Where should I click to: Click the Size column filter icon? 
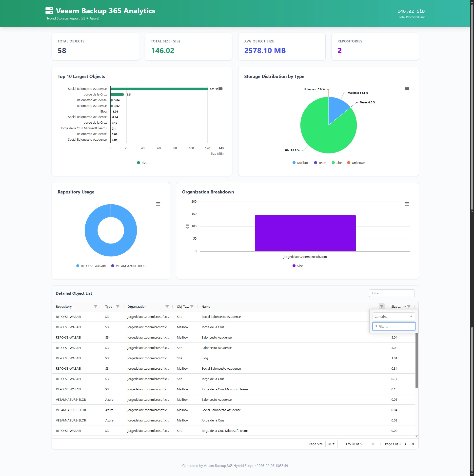(x=409, y=306)
